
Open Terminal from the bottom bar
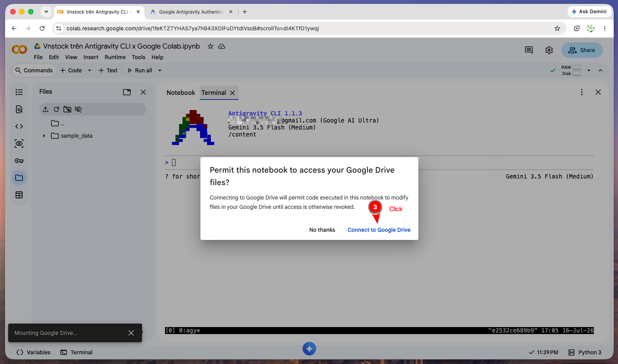click(x=76, y=352)
